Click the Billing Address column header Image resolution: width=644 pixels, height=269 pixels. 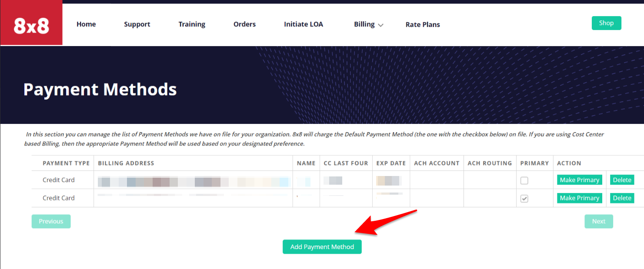coord(126,163)
